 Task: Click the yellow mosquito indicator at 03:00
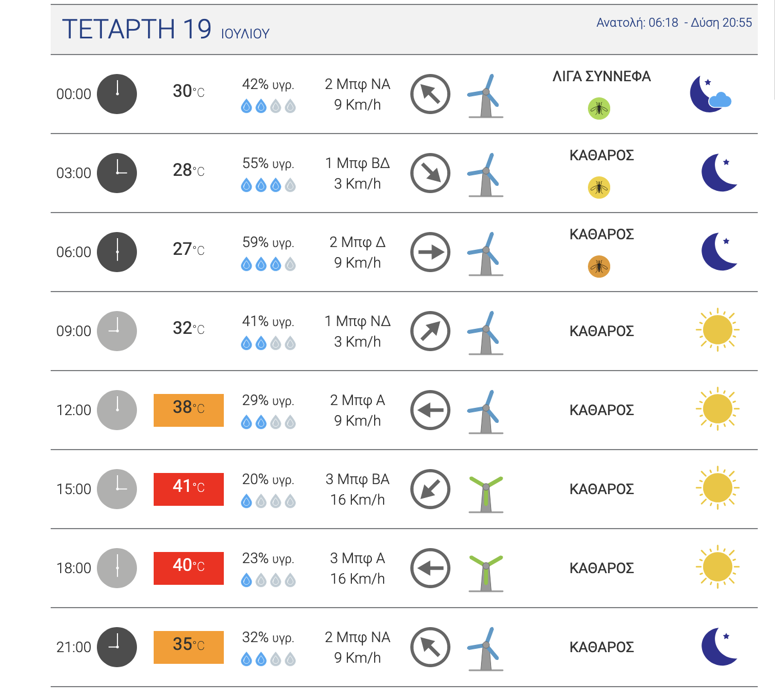[x=599, y=188]
